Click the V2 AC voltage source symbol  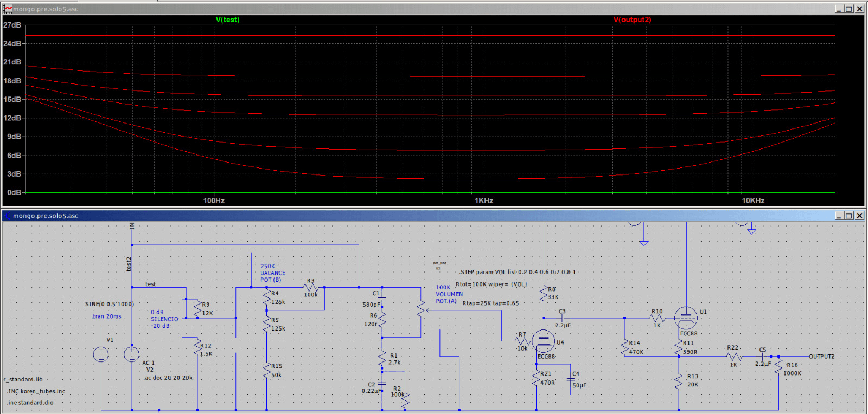pyautogui.click(x=132, y=354)
